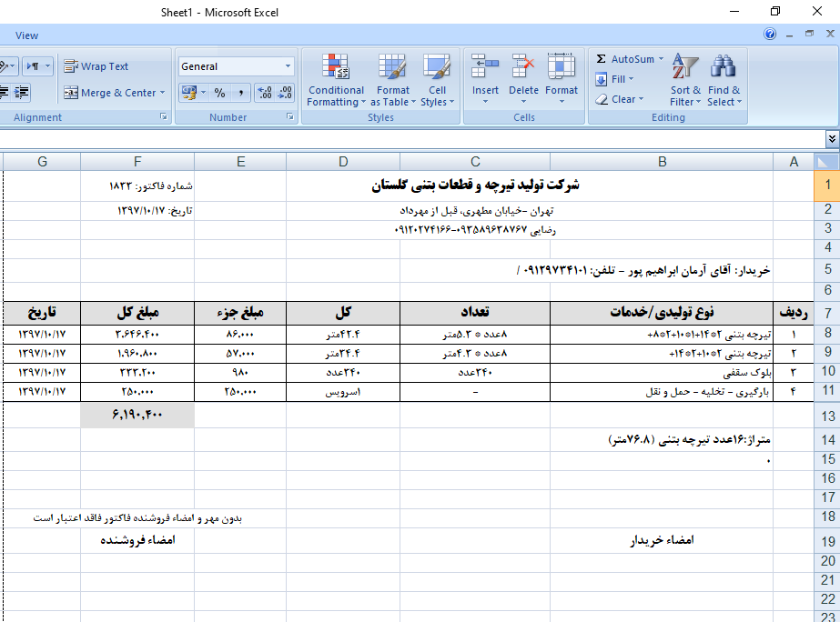Select the amount cell '۳,۶۴۶,۴۰۰'
Image resolution: width=840 pixels, height=622 pixels.
point(137,335)
